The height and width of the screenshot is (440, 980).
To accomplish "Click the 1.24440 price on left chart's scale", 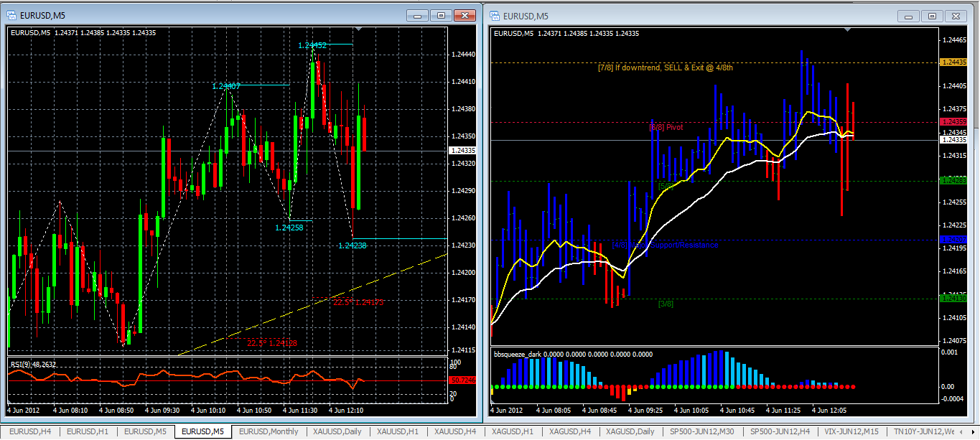I will click(465, 55).
